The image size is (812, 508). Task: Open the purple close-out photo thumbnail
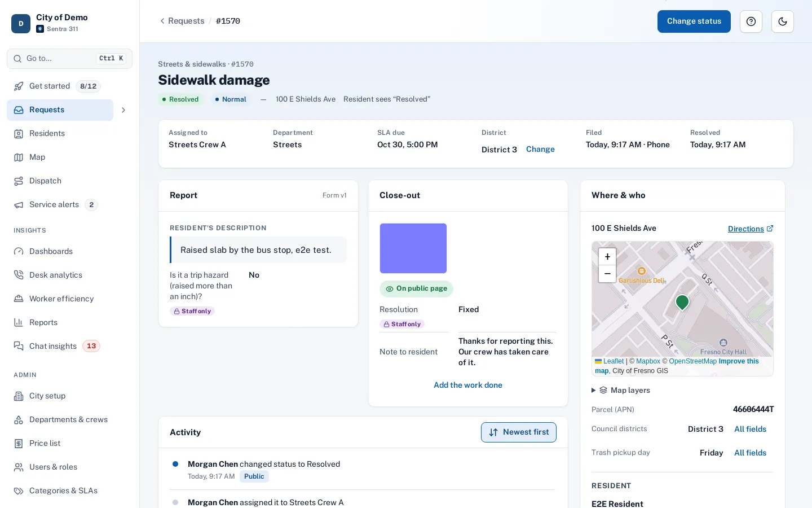point(413,248)
